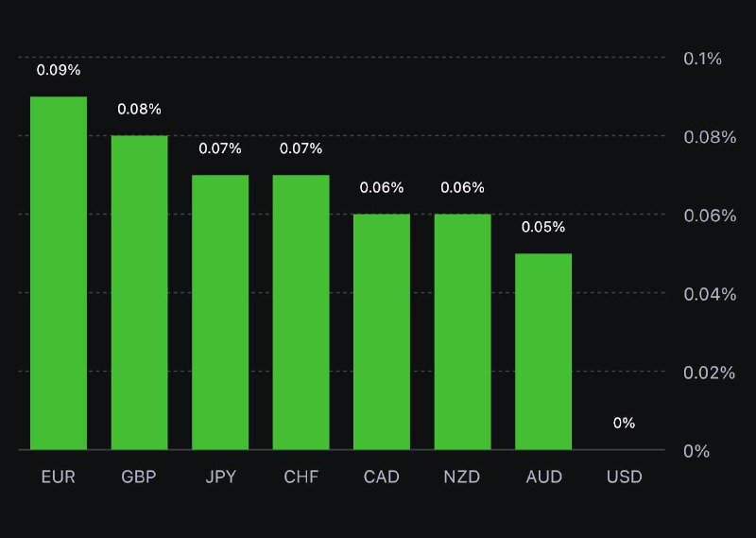Image resolution: width=756 pixels, height=538 pixels.
Task: Click the CAD x-axis label
Action: point(382,477)
